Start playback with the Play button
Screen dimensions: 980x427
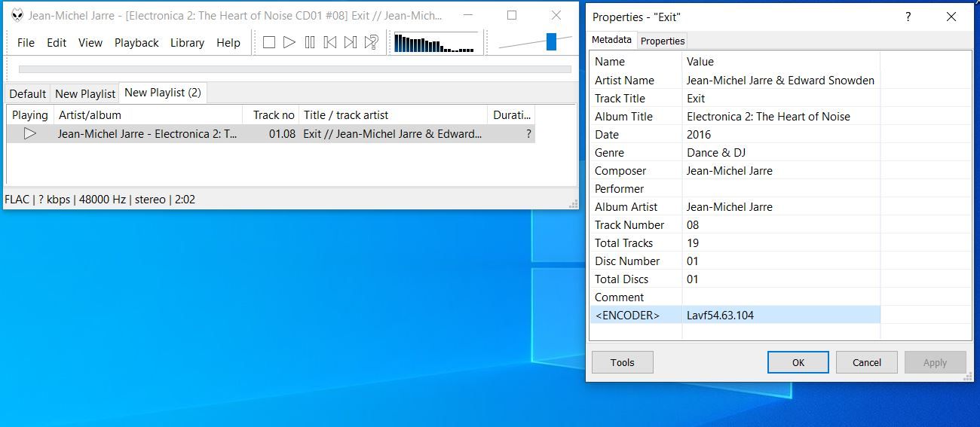click(x=289, y=43)
